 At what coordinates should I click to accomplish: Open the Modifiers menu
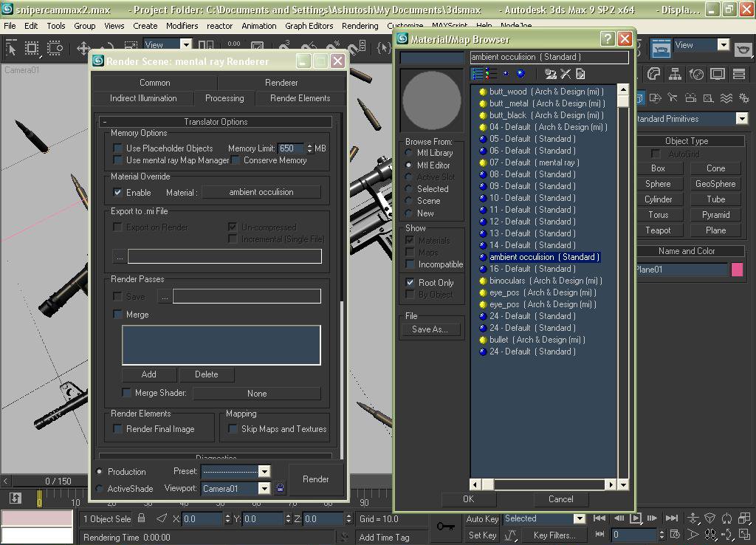[182, 26]
